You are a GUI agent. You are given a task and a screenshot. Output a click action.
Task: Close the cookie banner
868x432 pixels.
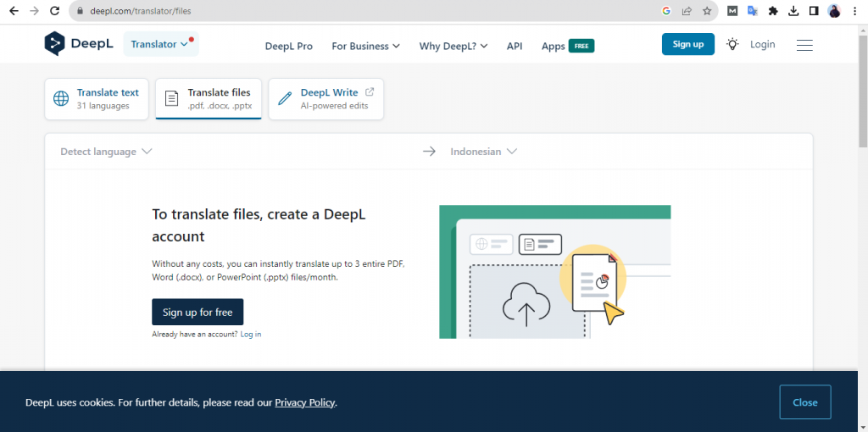pyautogui.click(x=805, y=402)
